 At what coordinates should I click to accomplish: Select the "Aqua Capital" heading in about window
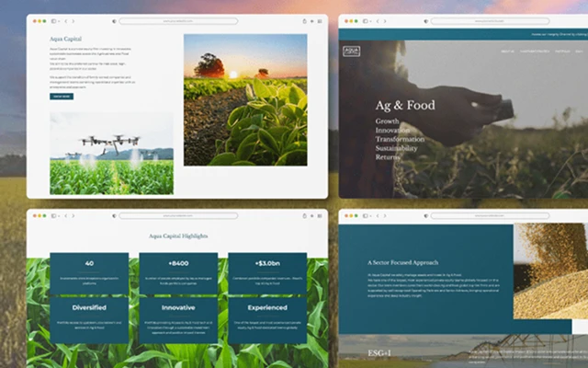coord(65,39)
